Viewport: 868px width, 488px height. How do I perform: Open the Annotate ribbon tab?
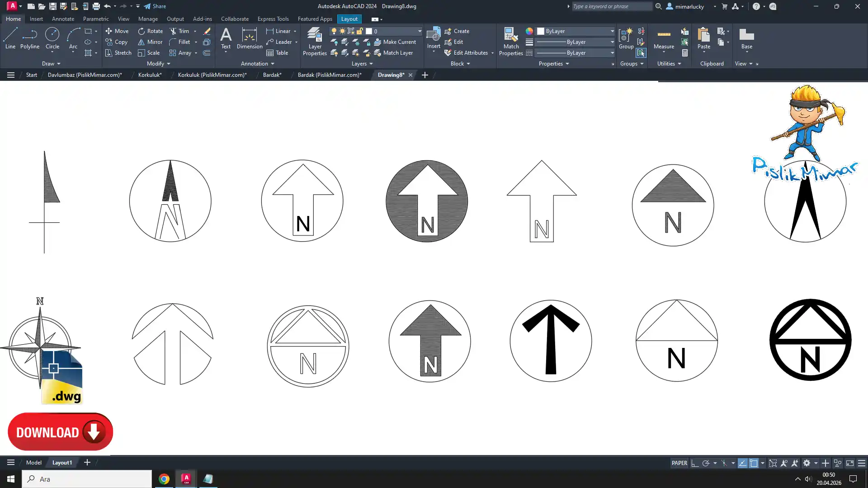point(63,19)
